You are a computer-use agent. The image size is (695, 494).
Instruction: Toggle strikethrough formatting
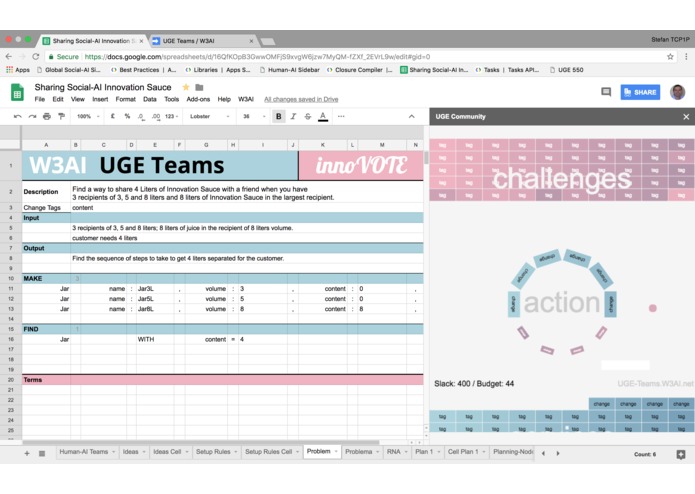pos(308,117)
